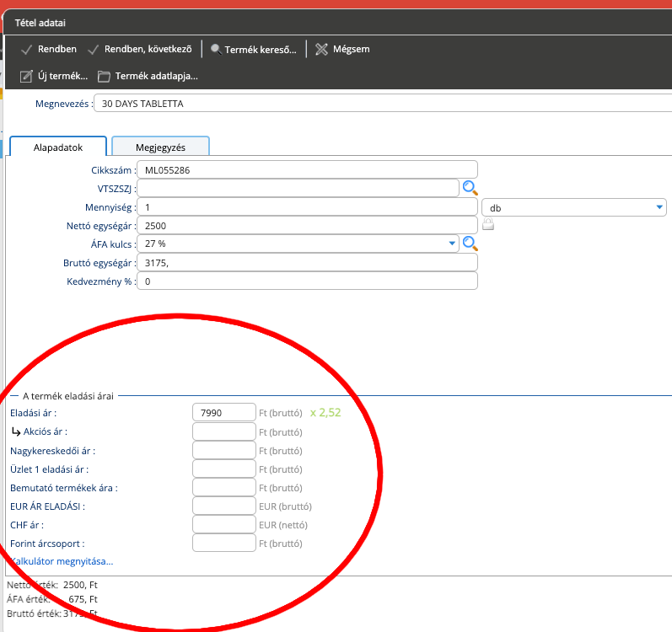This screenshot has width=672, height=632.
Task: Create new product via Új termék
Action: [54, 76]
